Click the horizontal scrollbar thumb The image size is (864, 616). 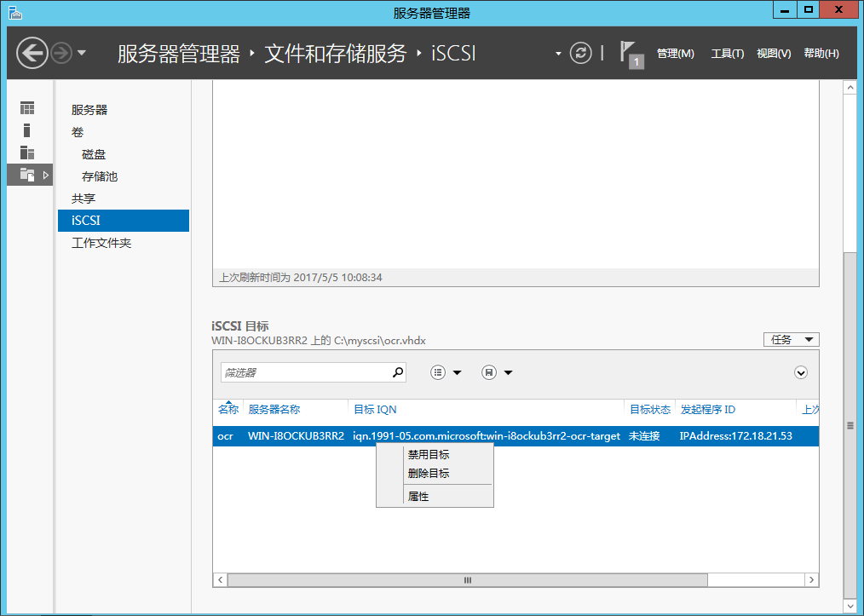[x=467, y=579]
